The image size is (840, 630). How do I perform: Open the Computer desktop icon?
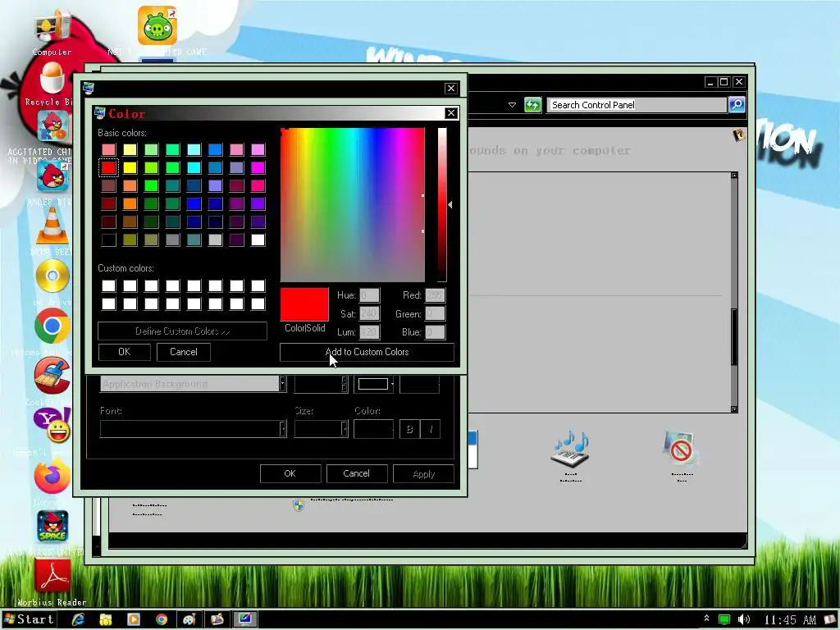[52, 27]
